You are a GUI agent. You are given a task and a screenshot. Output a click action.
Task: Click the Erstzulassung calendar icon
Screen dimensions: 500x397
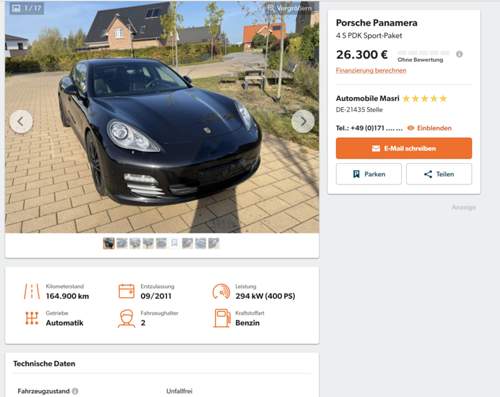point(127,291)
